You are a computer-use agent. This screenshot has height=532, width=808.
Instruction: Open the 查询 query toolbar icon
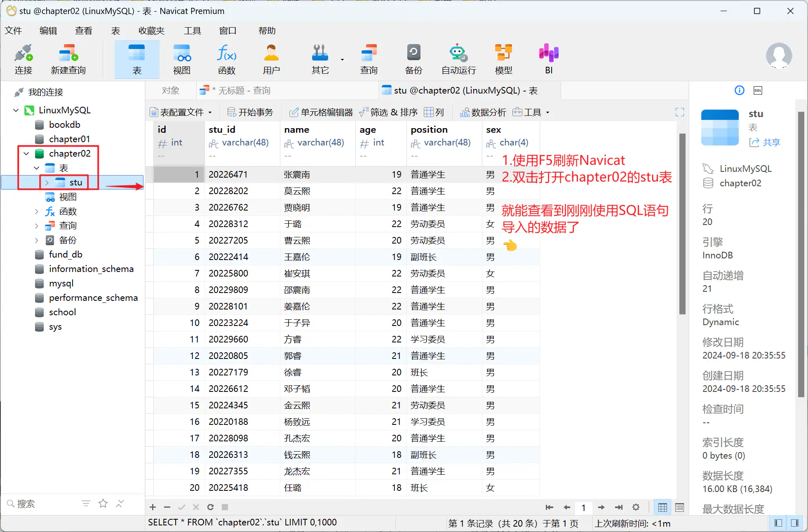tap(369, 59)
